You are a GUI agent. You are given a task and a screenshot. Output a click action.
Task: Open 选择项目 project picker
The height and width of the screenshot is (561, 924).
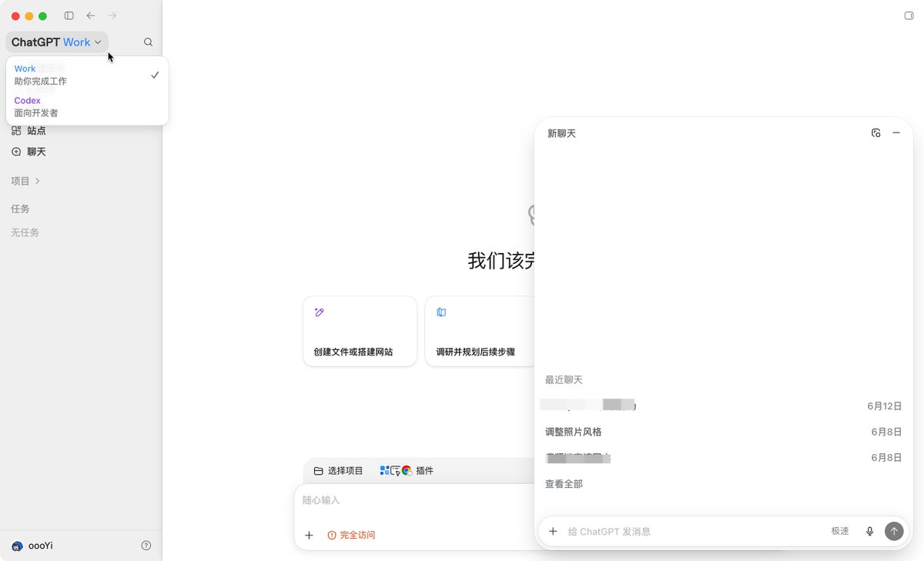pos(338,470)
